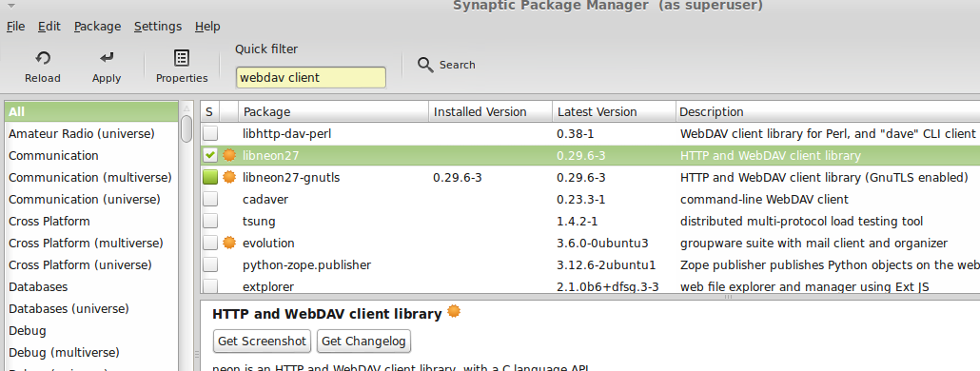This screenshot has width=980, height=371.
Task: Select the libhttp-dav-perl package name
Action: [286, 134]
